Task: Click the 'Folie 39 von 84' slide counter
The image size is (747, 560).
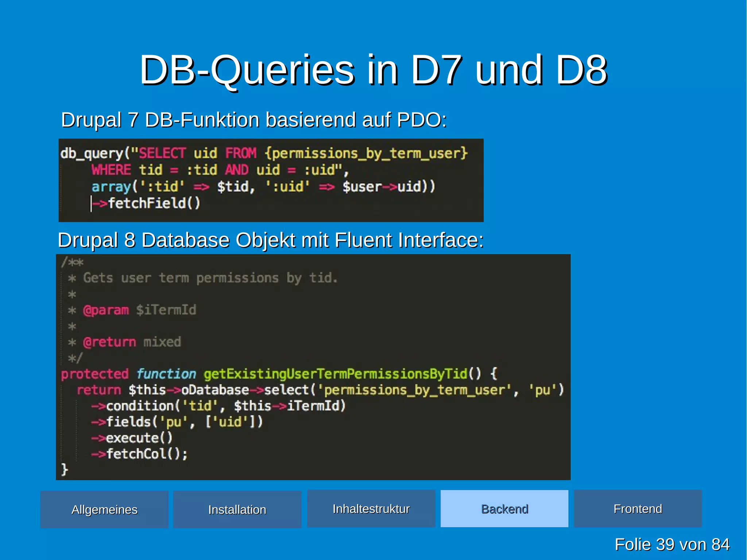Action: click(672, 544)
